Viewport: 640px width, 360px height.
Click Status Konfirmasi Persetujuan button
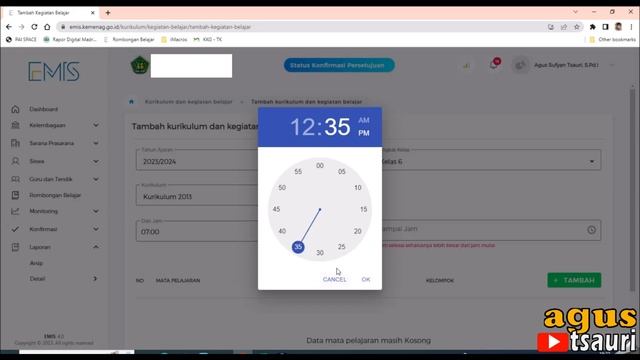339,65
